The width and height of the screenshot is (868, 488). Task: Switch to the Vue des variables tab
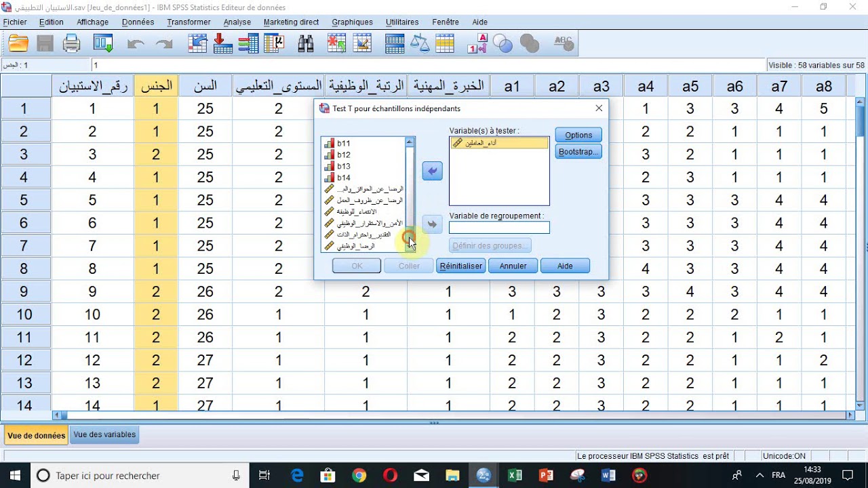[x=104, y=435]
